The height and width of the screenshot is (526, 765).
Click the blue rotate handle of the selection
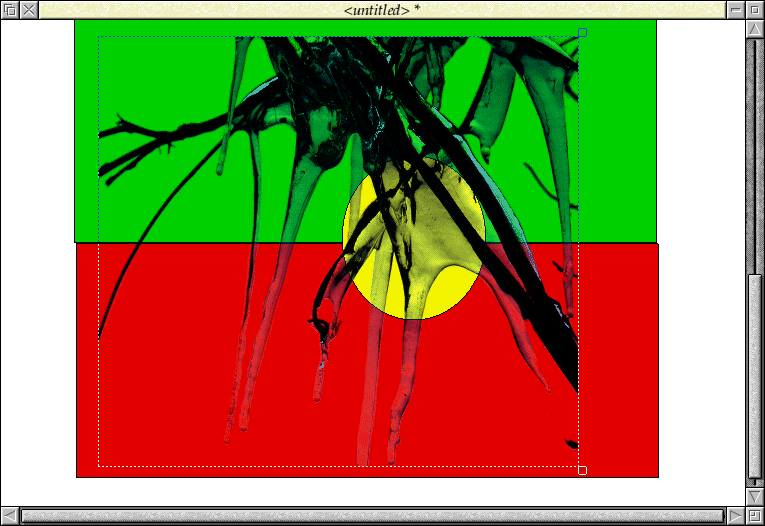coord(582,33)
